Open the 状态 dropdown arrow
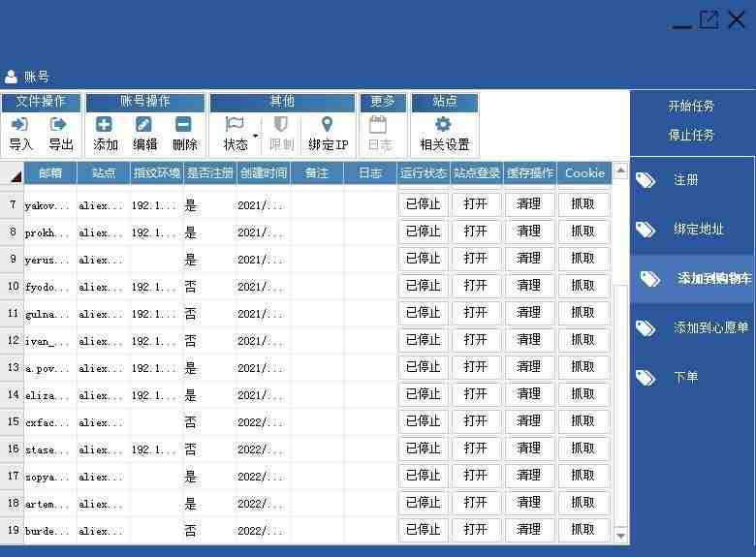 [x=256, y=136]
